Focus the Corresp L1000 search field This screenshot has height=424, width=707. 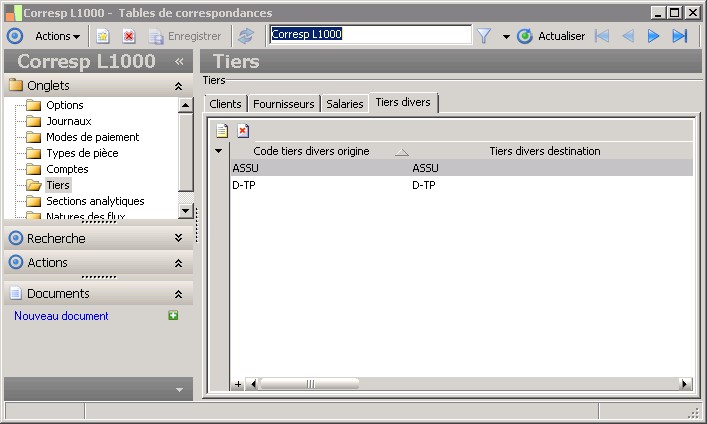pos(370,34)
